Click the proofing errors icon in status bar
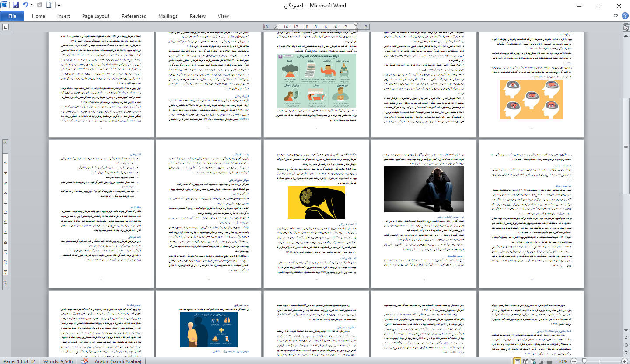The image size is (630, 364). coord(85,361)
